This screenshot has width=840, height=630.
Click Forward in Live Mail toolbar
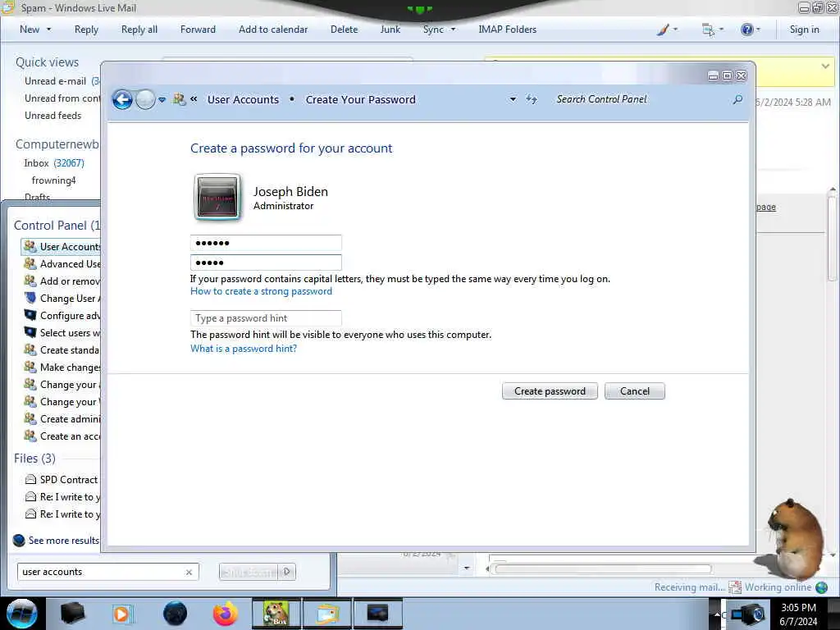198,30
